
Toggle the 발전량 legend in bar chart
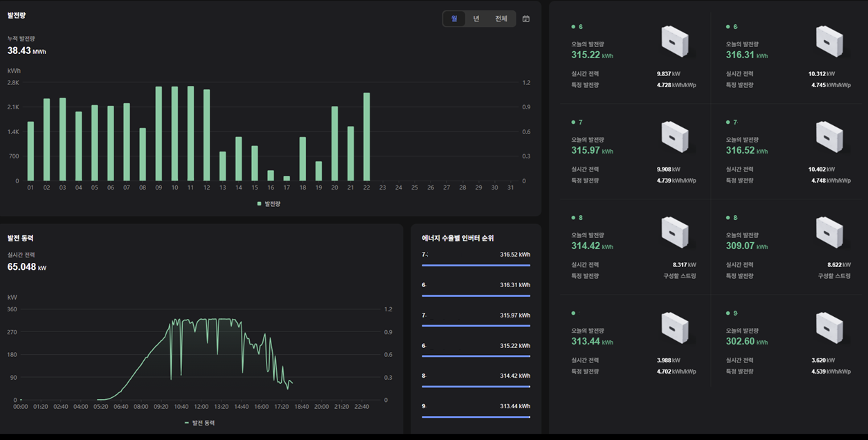(269, 204)
